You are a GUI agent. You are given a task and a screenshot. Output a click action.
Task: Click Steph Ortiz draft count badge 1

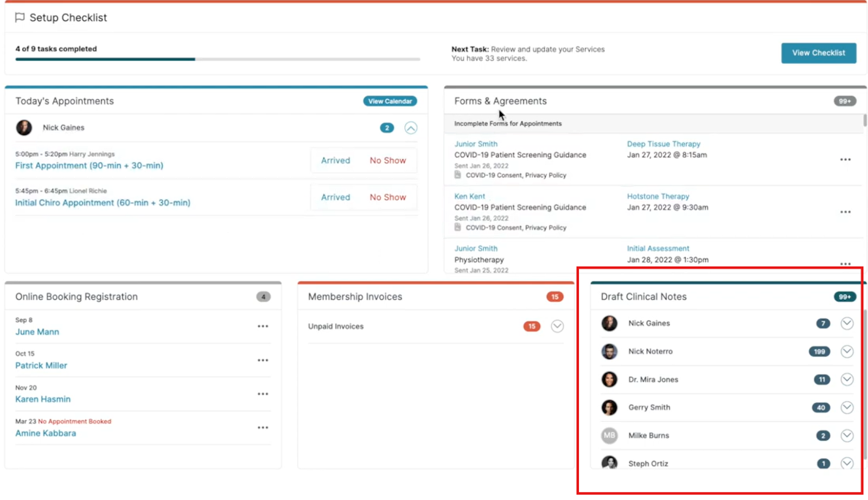pos(824,464)
